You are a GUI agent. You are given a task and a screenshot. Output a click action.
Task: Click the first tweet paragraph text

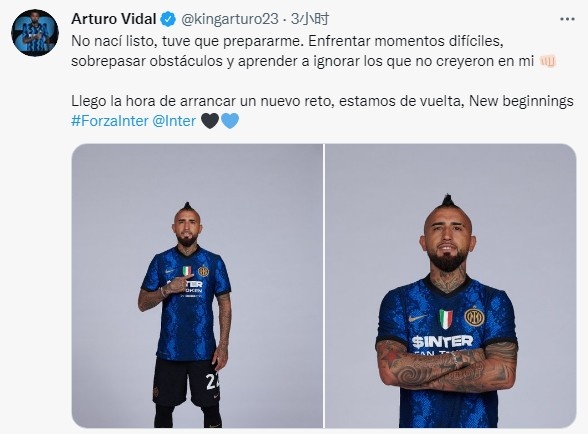[314, 51]
